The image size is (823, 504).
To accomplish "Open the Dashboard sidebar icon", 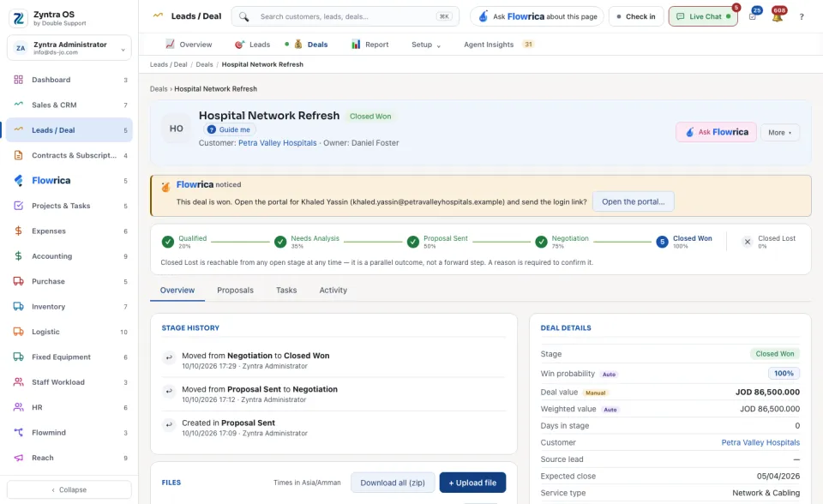I will [18, 80].
